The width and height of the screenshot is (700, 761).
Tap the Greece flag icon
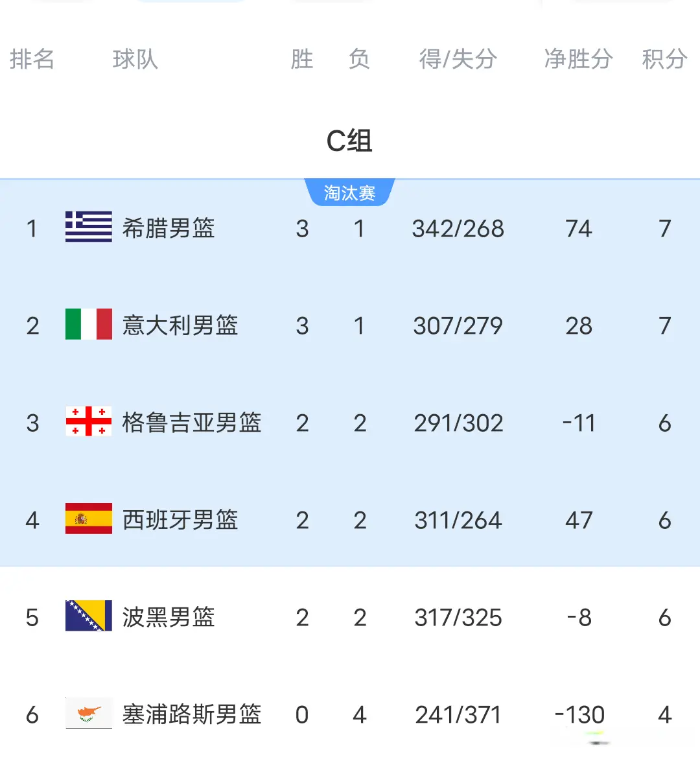[89, 227]
